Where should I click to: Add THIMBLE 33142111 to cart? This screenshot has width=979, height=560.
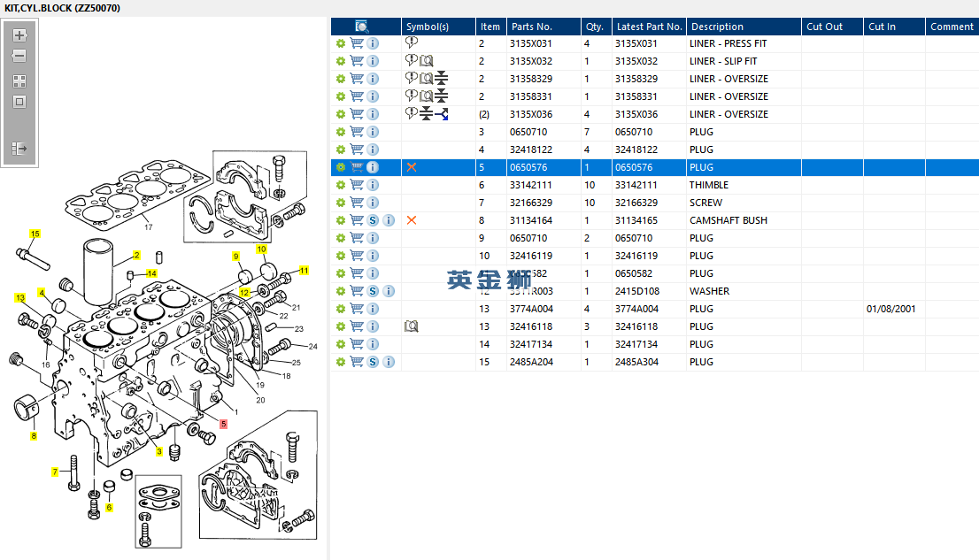[x=357, y=185]
